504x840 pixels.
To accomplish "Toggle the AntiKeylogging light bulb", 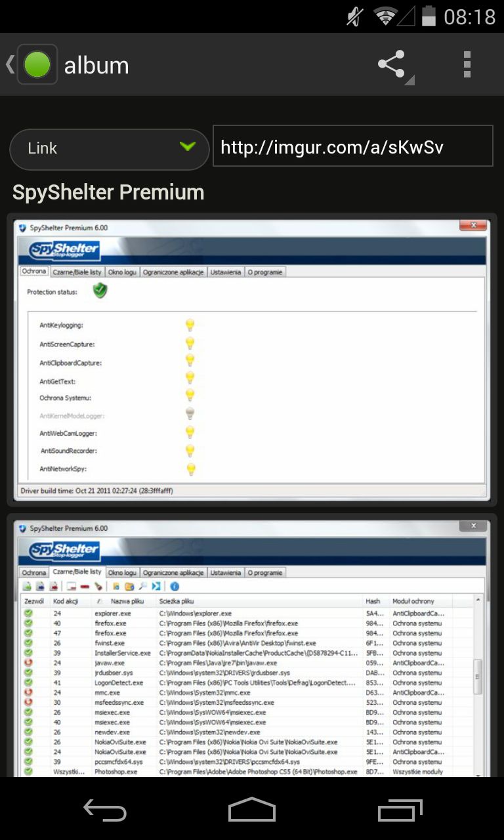I will 190,325.
